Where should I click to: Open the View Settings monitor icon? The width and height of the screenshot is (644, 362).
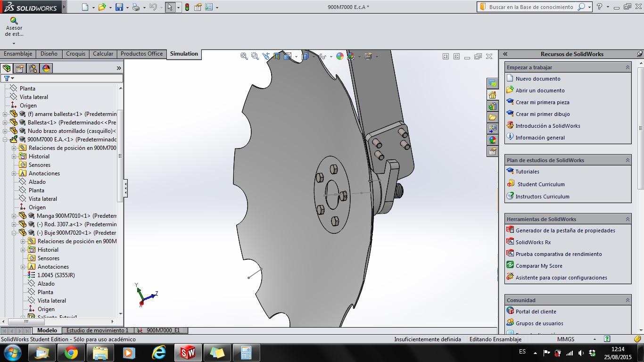(368, 56)
